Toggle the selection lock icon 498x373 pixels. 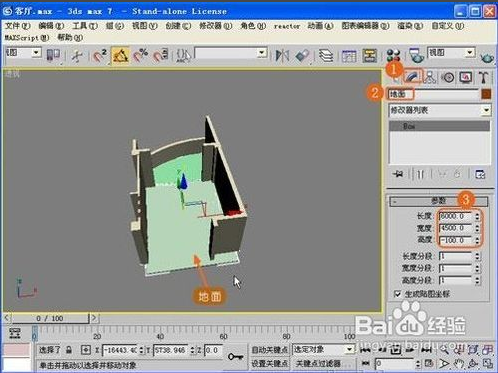pyautogui.click(x=69, y=350)
